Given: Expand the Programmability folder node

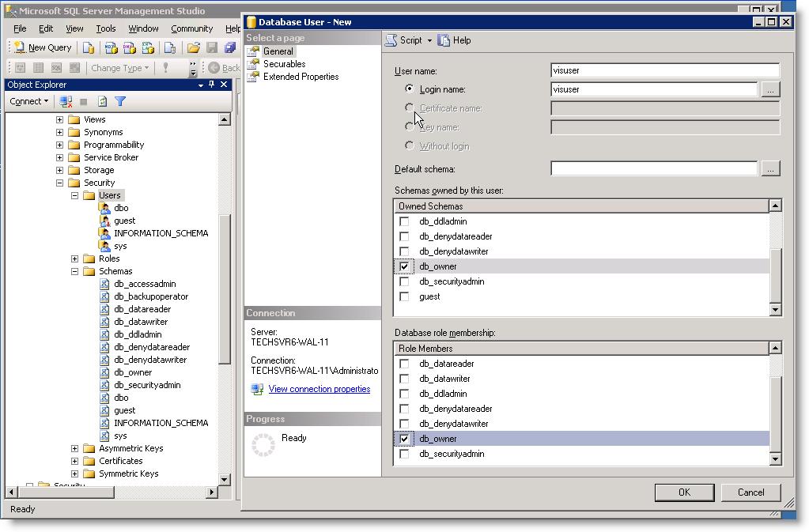Looking at the screenshot, I should [x=60, y=145].
